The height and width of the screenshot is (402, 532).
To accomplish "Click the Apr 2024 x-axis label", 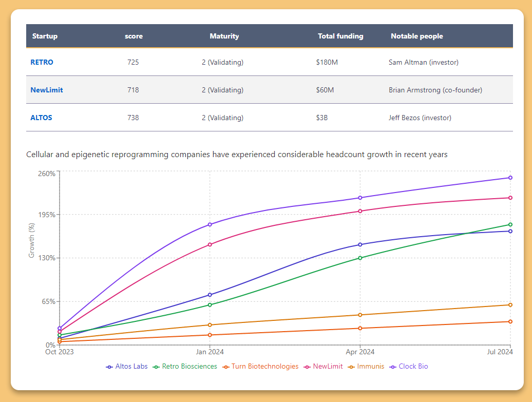I will [x=360, y=352].
